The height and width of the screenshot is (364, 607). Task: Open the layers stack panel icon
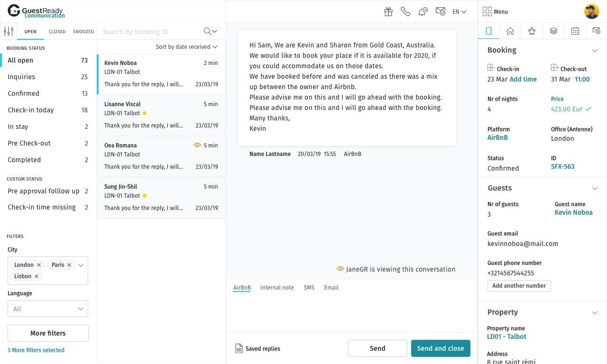coord(553,31)
